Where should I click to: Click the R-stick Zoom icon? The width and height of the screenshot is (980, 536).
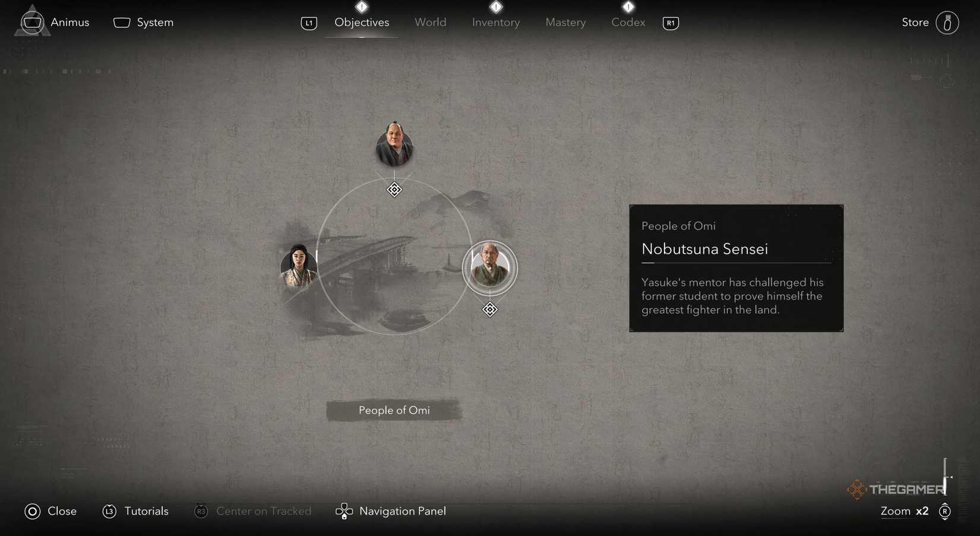click(x=945, y=511)
